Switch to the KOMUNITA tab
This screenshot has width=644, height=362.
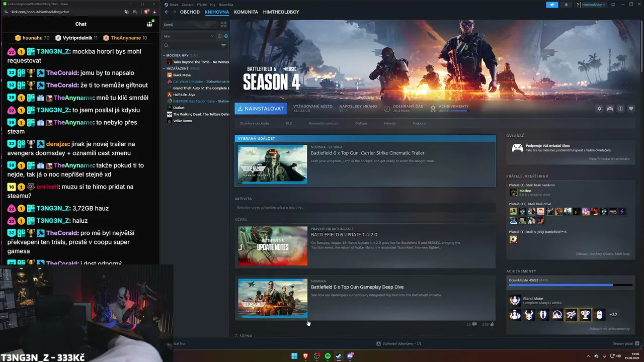(x=246, y=12)
